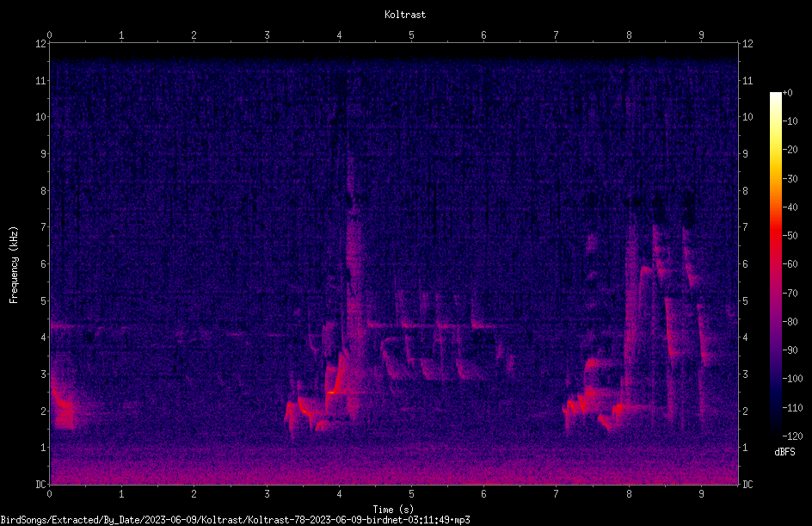The height and width of the screenshot is (526, 812).
Task: Click the '-40' color bar label
Action: pos(790,207)
